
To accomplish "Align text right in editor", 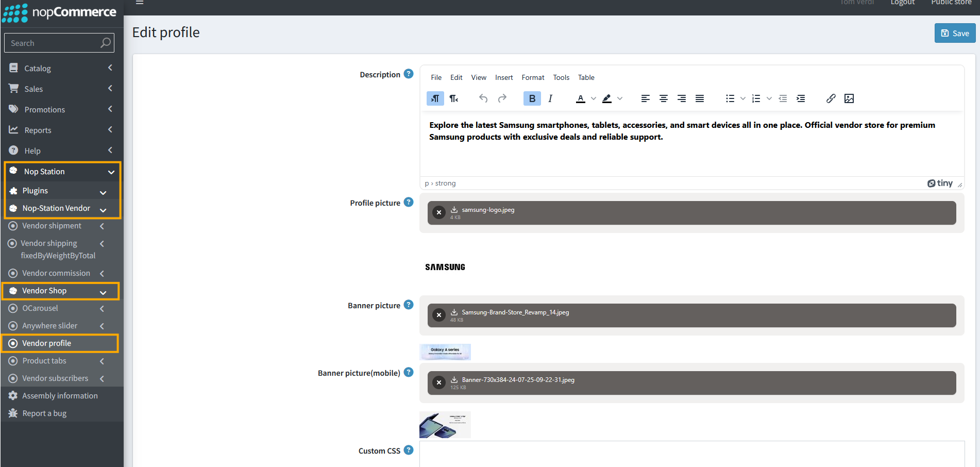I will (x=682, y=98).
